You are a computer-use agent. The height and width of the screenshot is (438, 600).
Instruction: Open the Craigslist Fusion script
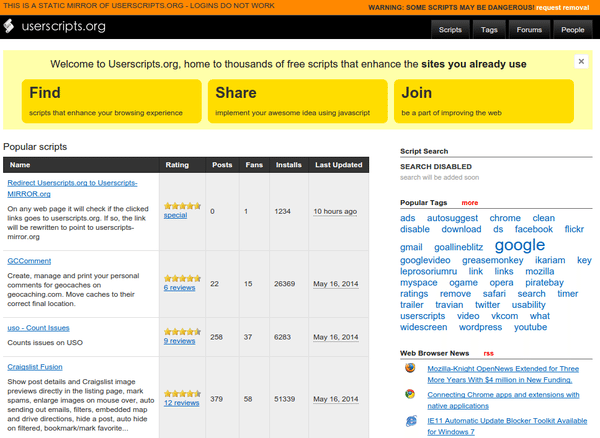click(35, 367)
